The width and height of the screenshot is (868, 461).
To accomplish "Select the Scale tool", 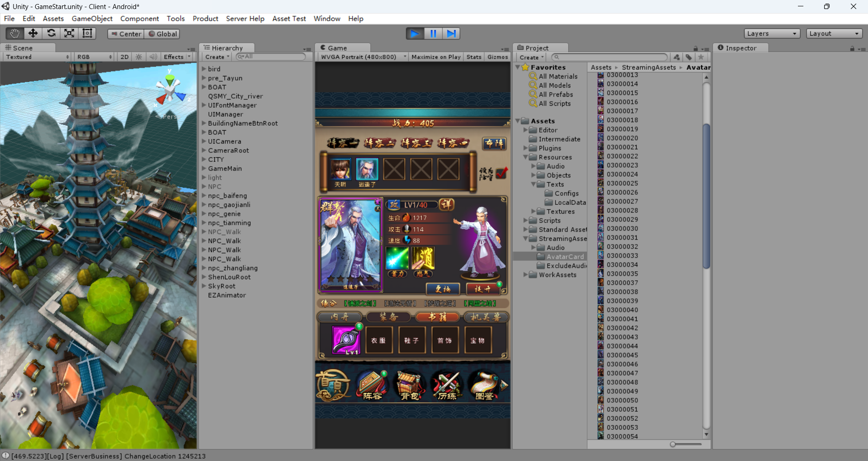I will coord(69,33).
